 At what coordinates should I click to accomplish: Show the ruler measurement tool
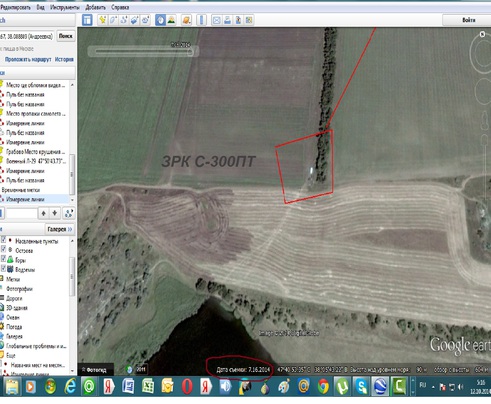201,20
